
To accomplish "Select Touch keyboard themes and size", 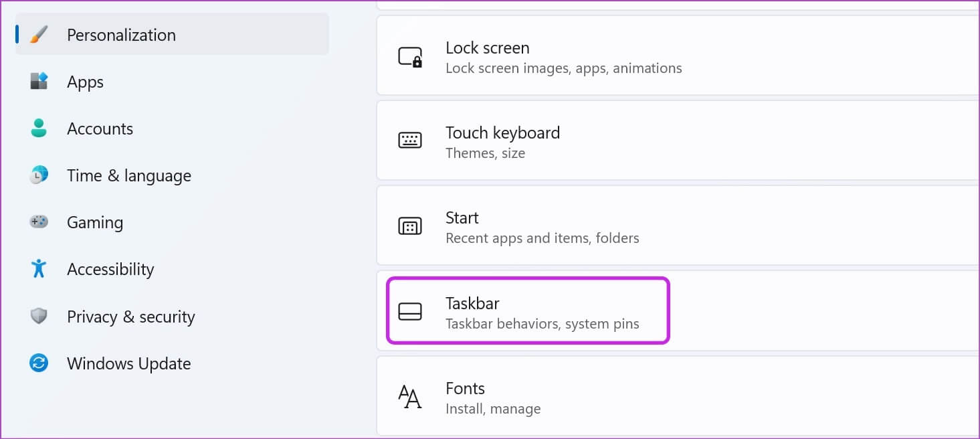I will (502, 142).
